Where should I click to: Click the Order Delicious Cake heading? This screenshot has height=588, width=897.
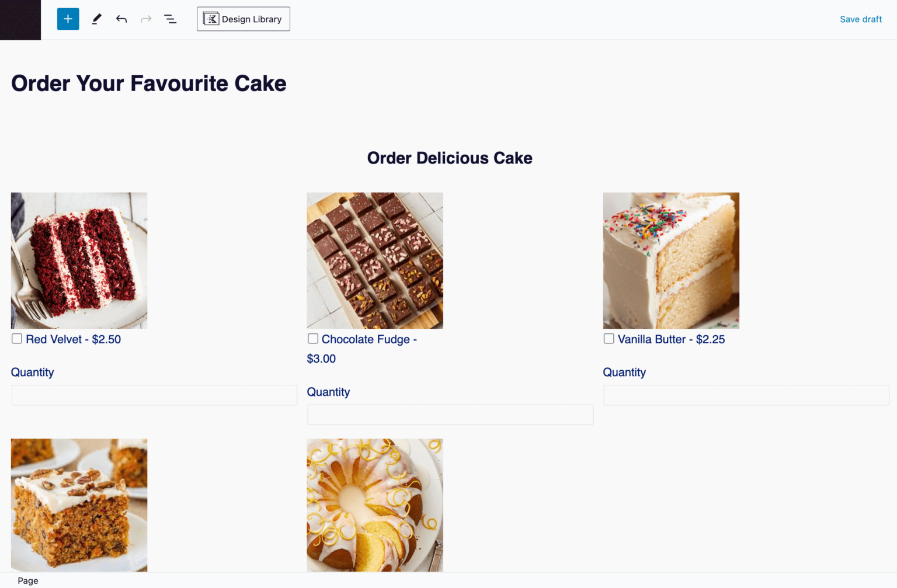[x=449, y=158]
